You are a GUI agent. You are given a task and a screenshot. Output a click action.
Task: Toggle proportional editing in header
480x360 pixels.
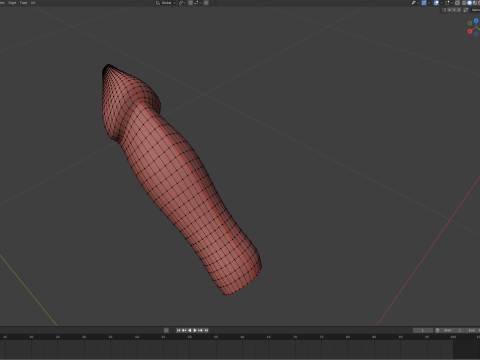[x=206, y=3]
